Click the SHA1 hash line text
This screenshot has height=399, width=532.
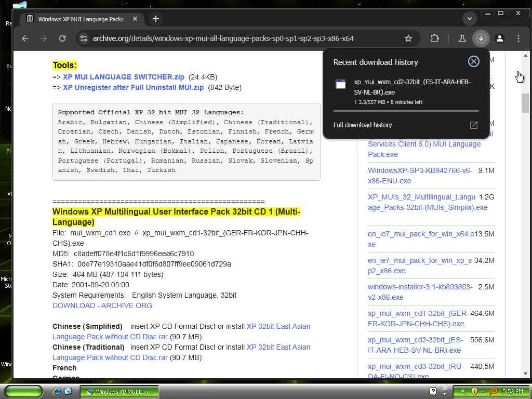click(141, 264)
